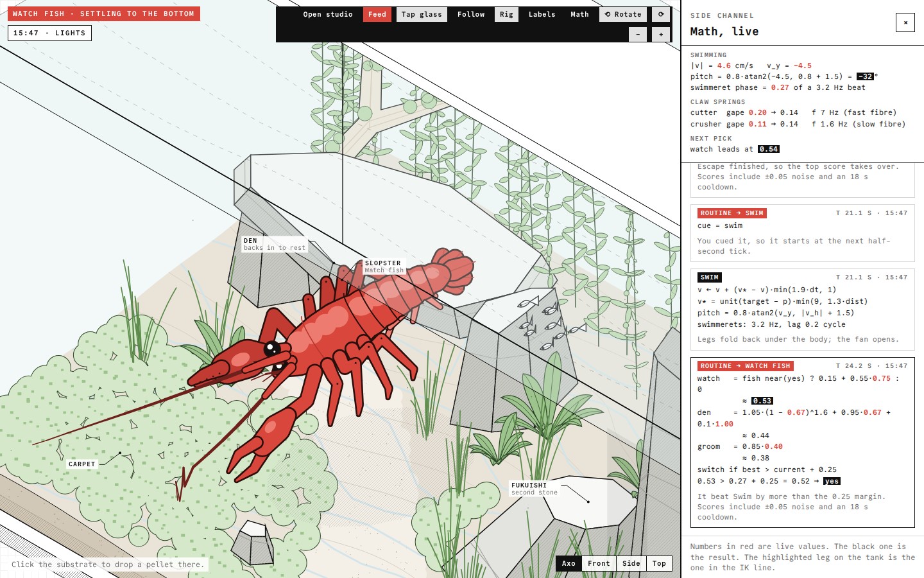
Task: Zoom in with the plus button
Action: [661, 35]
